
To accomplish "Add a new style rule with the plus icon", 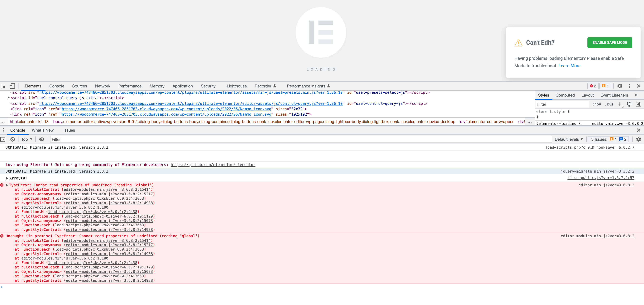I will tap(620, 104).
